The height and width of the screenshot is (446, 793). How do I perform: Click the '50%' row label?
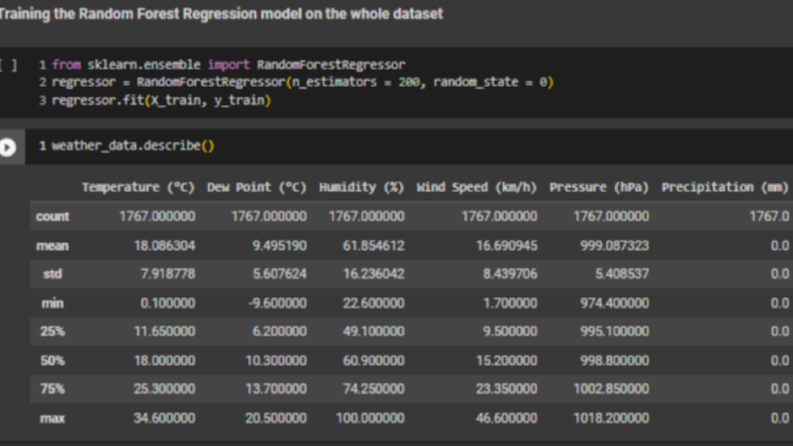click(53, 361)
